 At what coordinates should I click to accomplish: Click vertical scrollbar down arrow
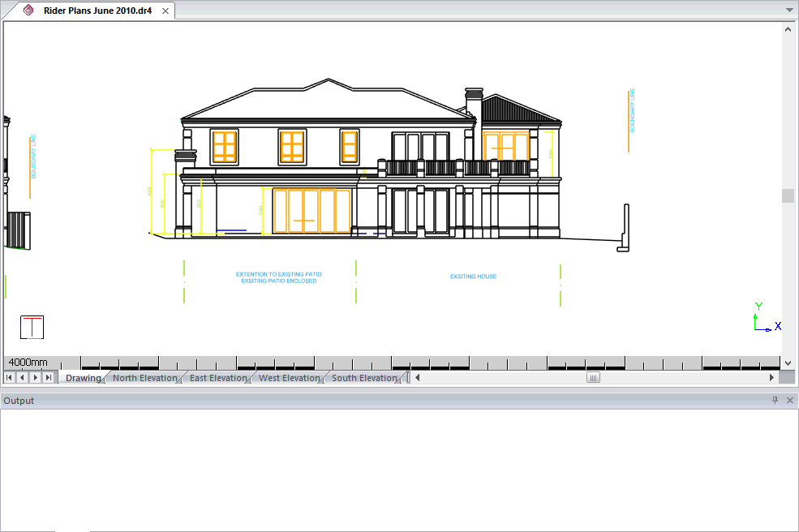pos(788,363)
